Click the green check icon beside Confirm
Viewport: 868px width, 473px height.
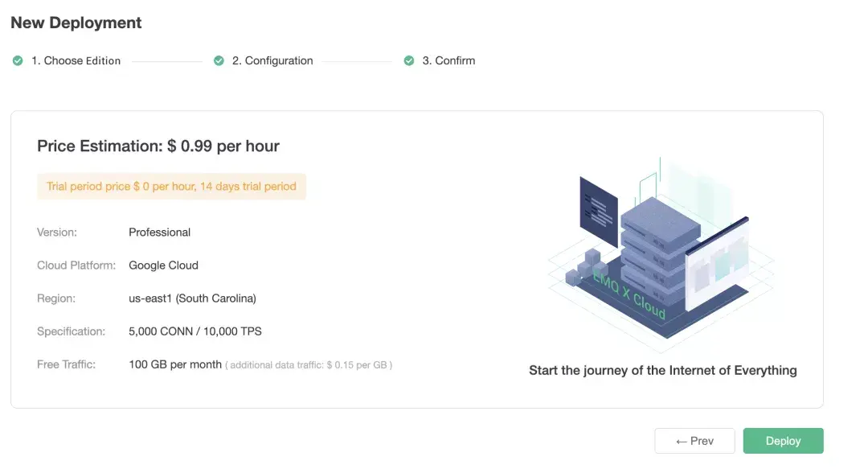[411, 60]
